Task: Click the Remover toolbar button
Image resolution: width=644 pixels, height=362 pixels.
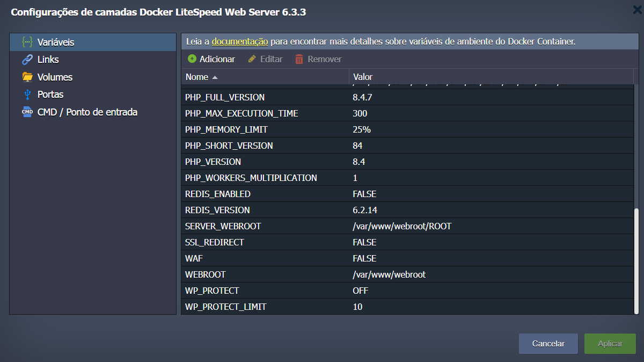Action: (318, 59)
